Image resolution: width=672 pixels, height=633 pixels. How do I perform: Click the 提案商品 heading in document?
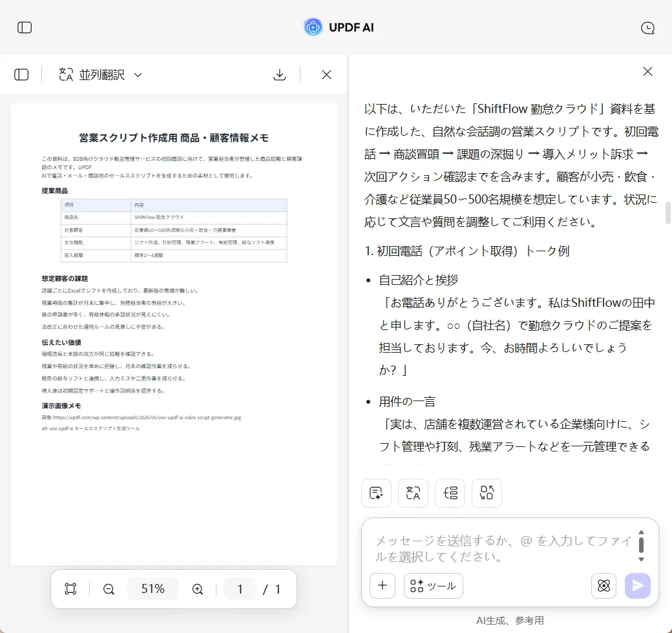click(x=54, y=191)
